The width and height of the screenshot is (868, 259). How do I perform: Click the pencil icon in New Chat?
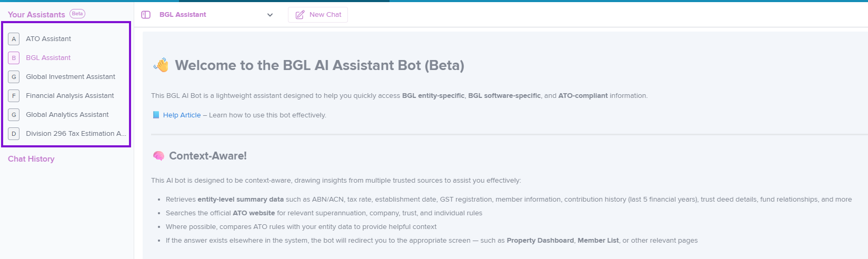pos(300,15)
